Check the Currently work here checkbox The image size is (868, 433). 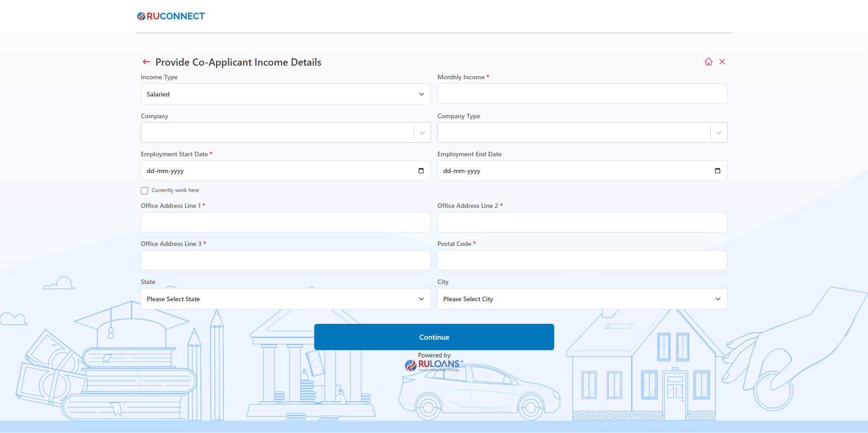pos(144,191)
